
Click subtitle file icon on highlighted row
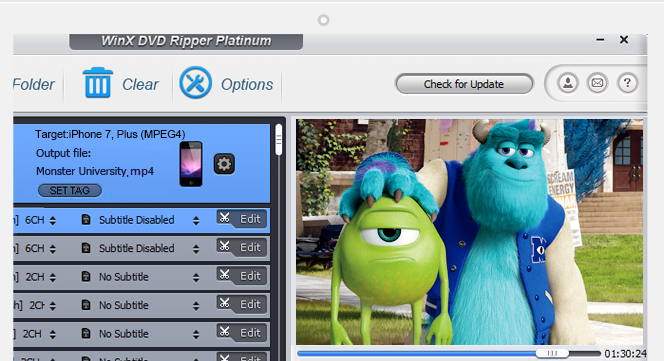(86, 219)
